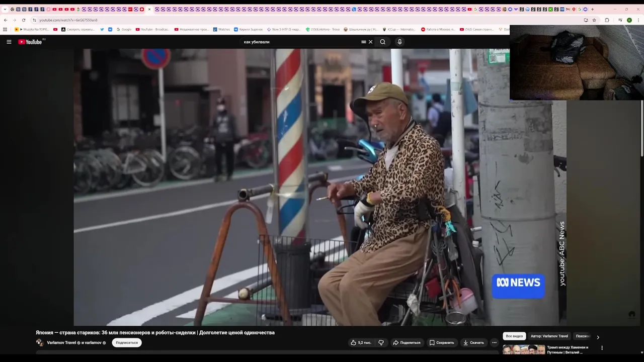This screenshot has height=362, width=644.
Task: Switch to the Gmail tab
Action: tap(568, 9)
